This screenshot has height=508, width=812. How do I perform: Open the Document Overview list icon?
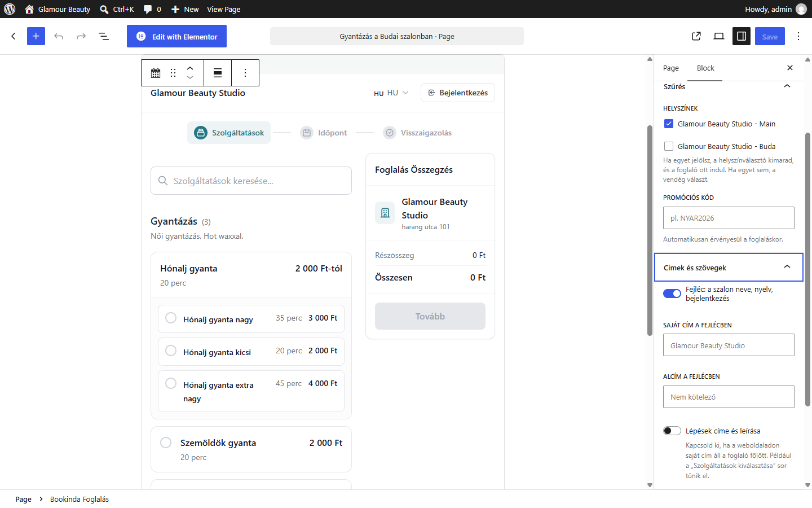tap(104, 36)
